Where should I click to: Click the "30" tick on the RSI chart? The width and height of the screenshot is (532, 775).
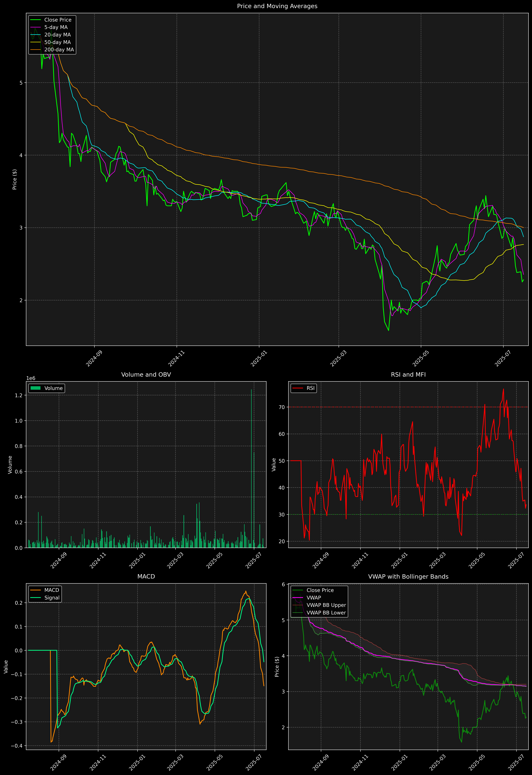coord(282,515)
